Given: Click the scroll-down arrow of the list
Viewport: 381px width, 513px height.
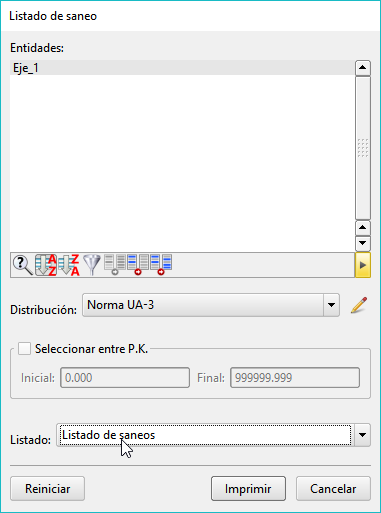Looking at the screenshot, I should (x=363, y=243).
